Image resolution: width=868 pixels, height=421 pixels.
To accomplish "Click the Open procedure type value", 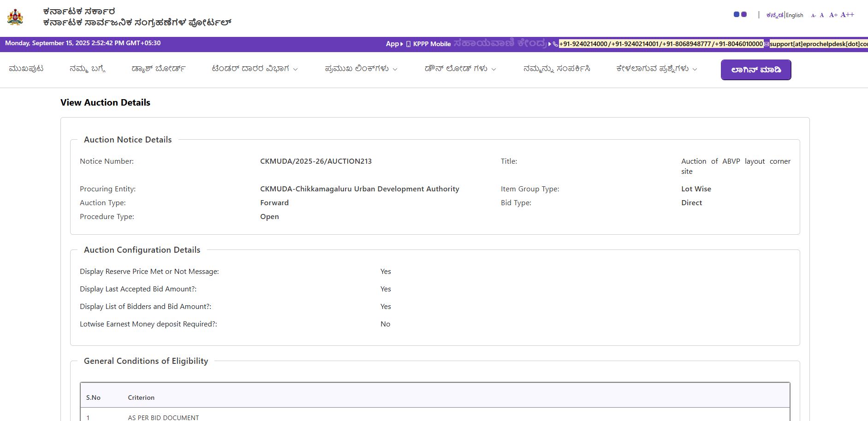I will (x=269, y=217).
